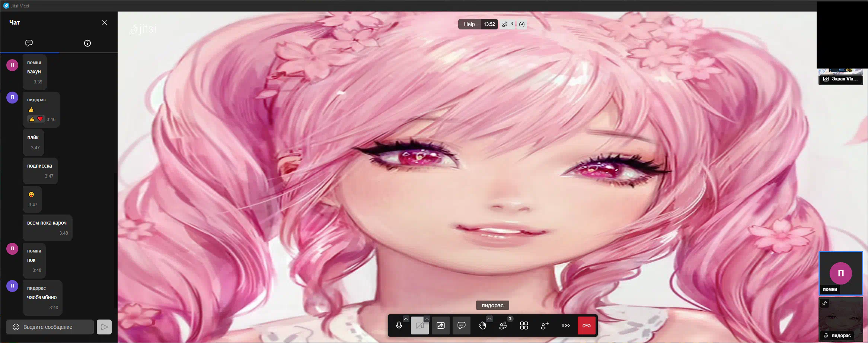The image size is (868, 343).
Task: Close the chat panel
Action: (x=105, y=23)
